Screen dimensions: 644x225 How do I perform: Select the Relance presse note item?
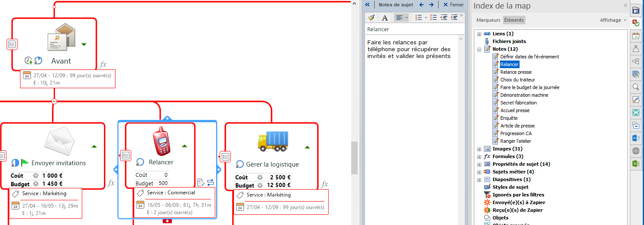pos(516,72)
